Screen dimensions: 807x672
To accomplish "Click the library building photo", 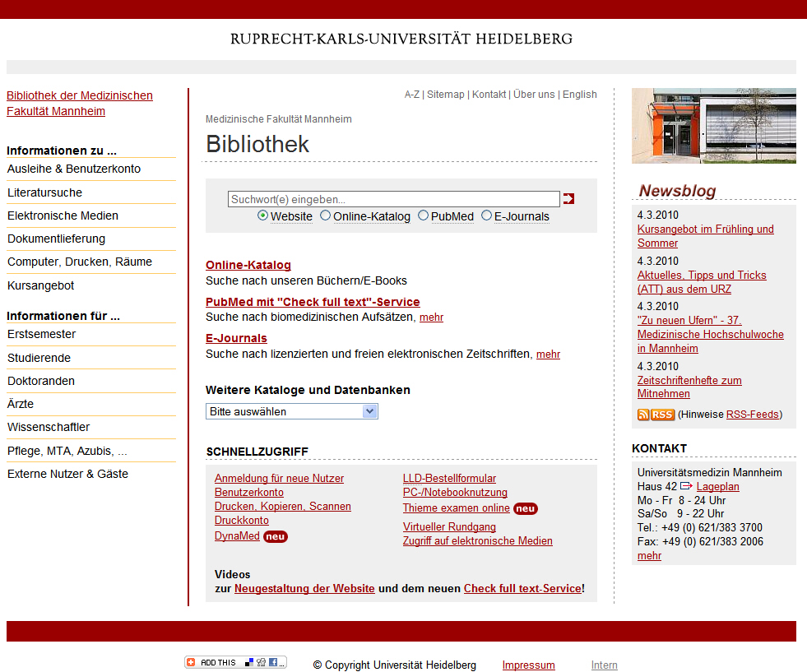I will pos(713,126).
